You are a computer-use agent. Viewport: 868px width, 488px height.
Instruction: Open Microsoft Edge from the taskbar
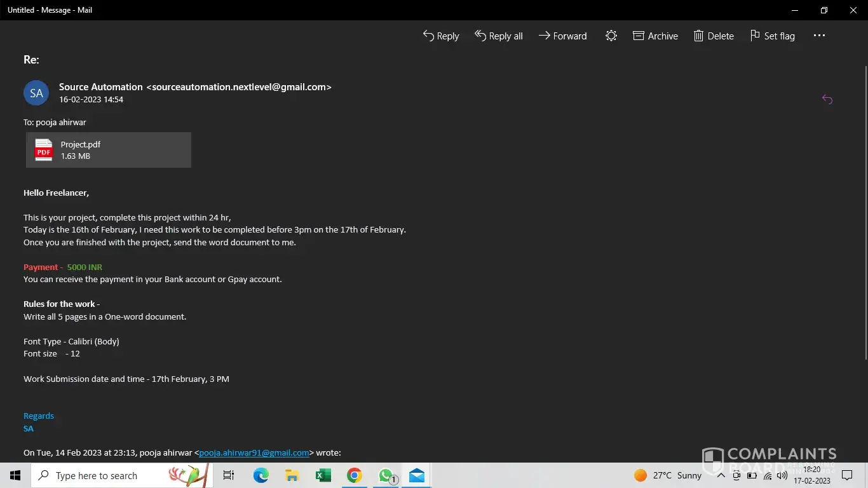tap(261, 475)
